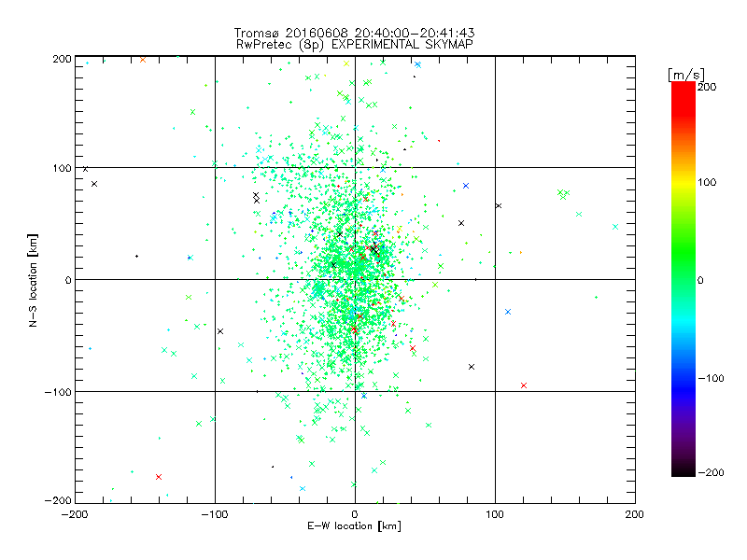Select the orange X marker at plot top-left
The height and width of the screenshot is (560, 747).
pyautogui.click(x=143, y=60)
